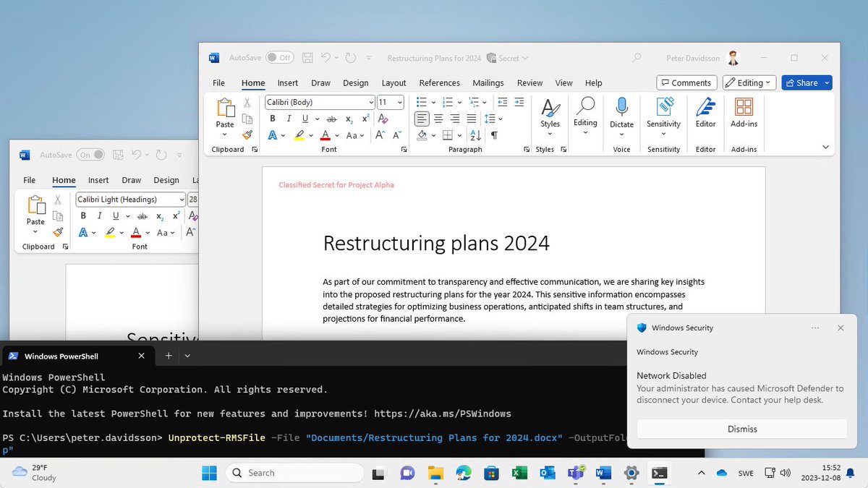Click yellow text highlight color in front Word
The height and width of the screenshot is (488, 868).
tap(299, 135)
